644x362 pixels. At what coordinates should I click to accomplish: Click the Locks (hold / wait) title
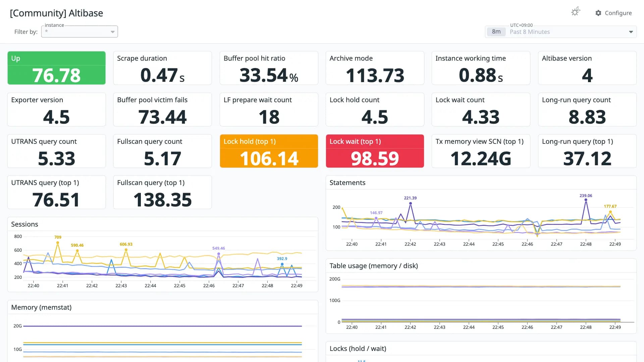(358, 349)
